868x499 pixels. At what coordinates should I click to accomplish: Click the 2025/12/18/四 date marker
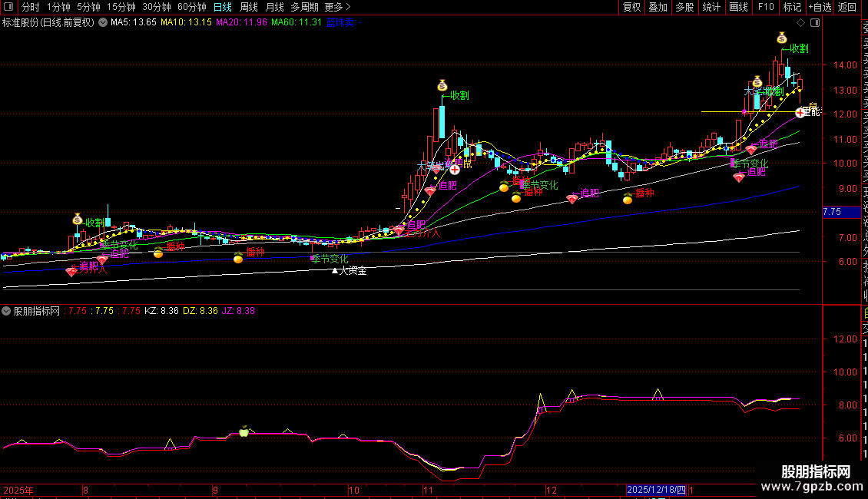657,490
